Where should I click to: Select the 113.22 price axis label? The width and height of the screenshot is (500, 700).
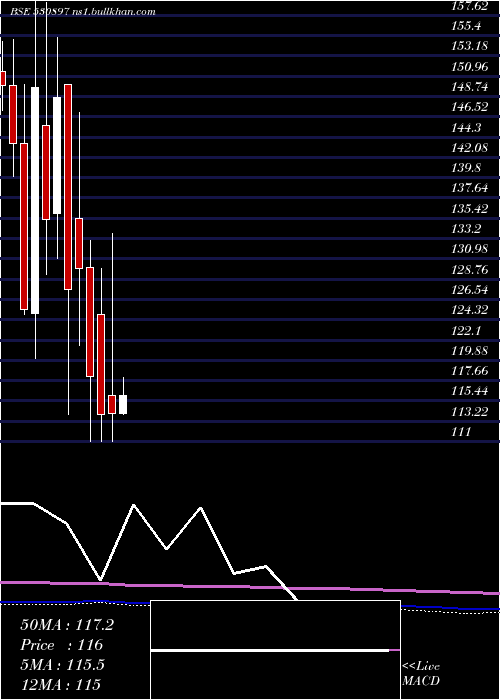pyautogui.click(x=470, y=412)
